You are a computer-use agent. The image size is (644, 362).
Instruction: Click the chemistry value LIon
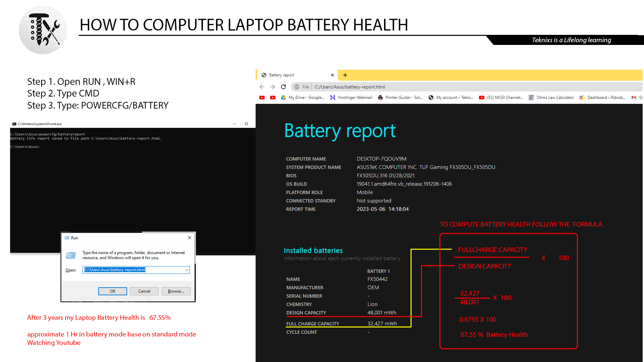coord(372,304)
